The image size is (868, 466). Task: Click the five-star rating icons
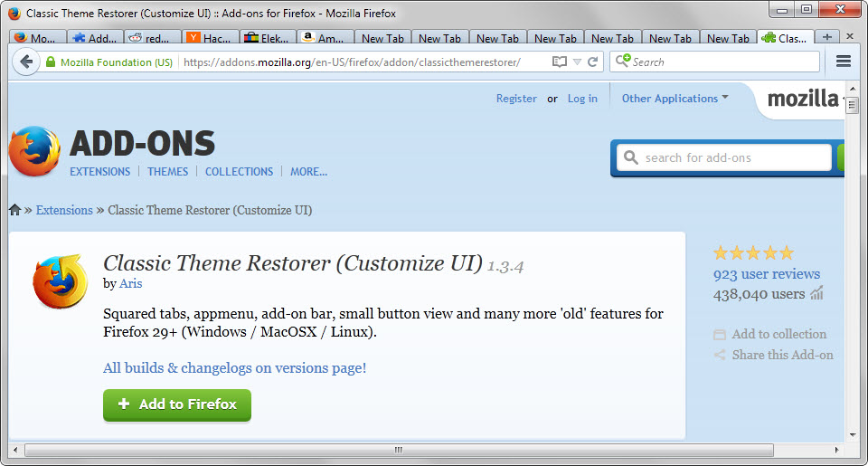coord(753,253)
